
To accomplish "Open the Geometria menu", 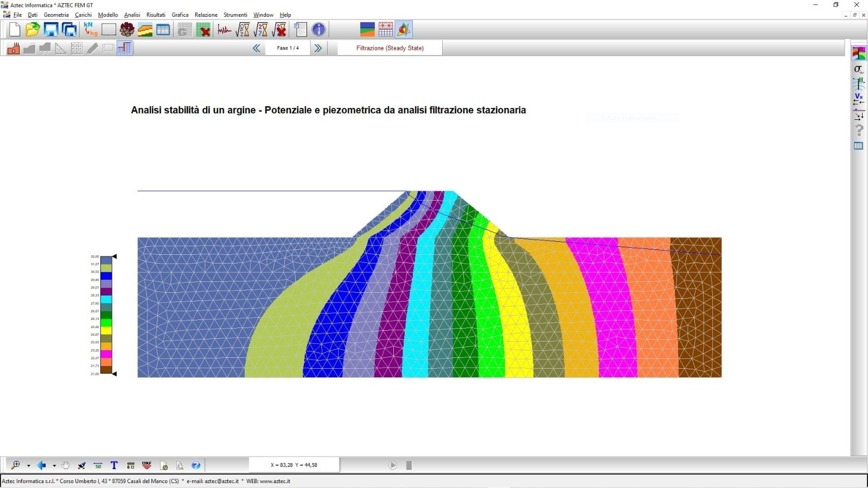I will [56, 15].
